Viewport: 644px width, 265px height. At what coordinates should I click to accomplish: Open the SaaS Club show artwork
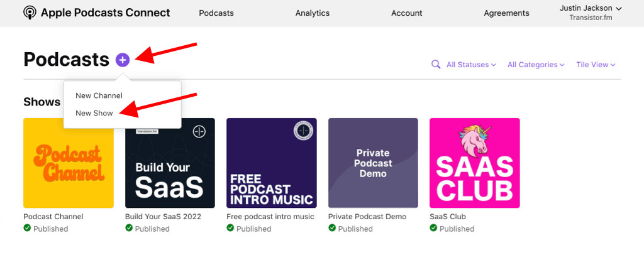coord(474,163)
